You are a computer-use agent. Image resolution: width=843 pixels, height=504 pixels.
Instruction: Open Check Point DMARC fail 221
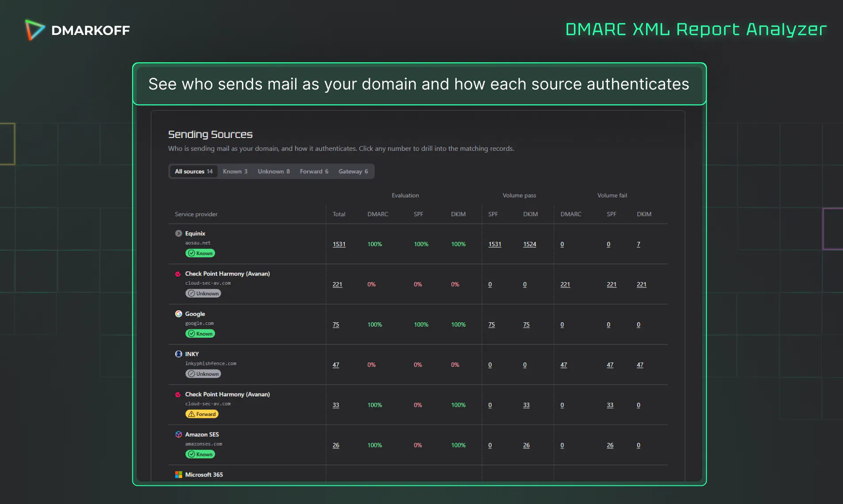point(565,285)
